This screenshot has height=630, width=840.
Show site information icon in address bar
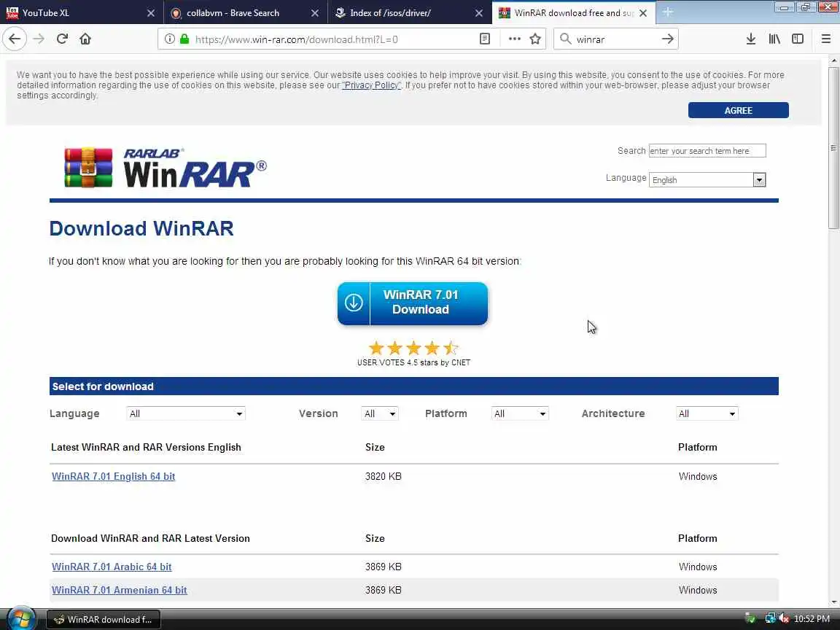[x=169, y=39]
